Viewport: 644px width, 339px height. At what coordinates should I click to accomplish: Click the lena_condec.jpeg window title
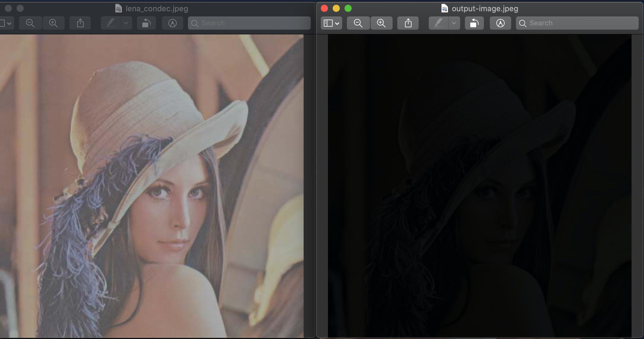[157, 9]
